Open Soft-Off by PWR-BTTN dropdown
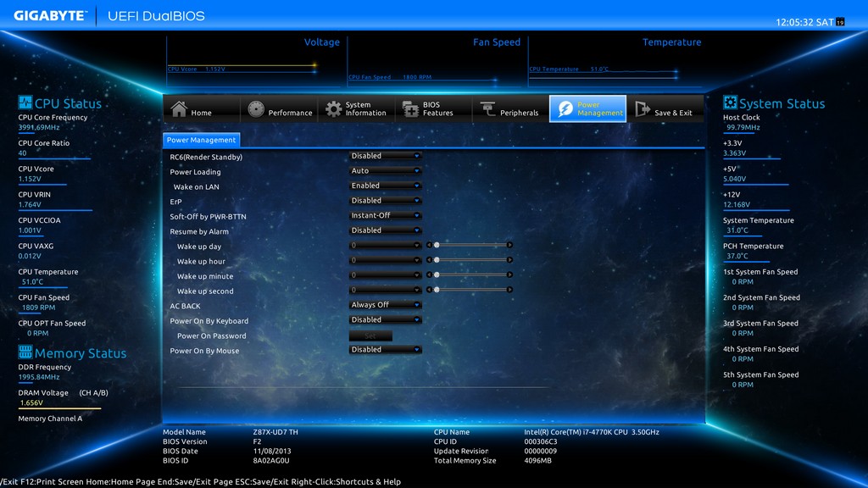The image size is (868, 488). pos(386,215)
